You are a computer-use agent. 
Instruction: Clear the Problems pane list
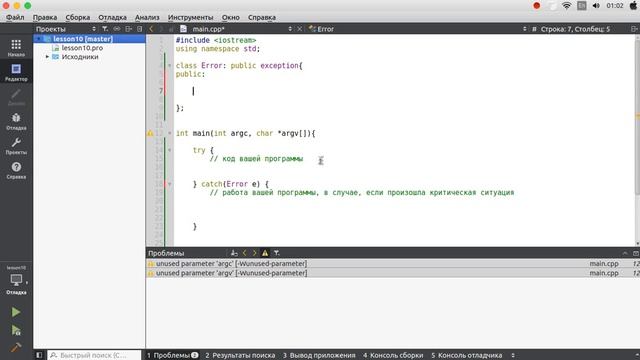234,253
